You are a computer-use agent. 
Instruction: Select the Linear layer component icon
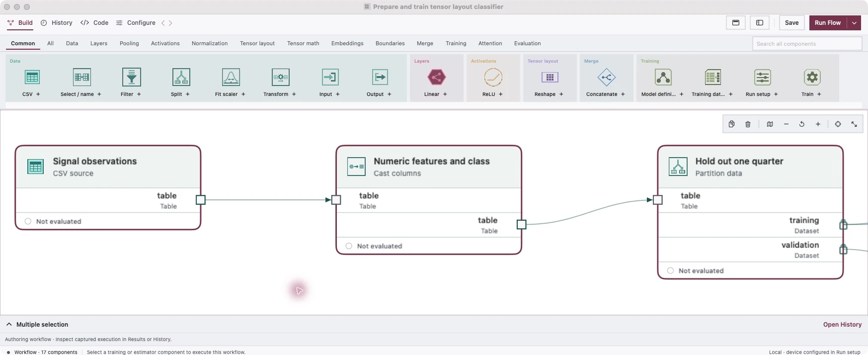(436, 78)
